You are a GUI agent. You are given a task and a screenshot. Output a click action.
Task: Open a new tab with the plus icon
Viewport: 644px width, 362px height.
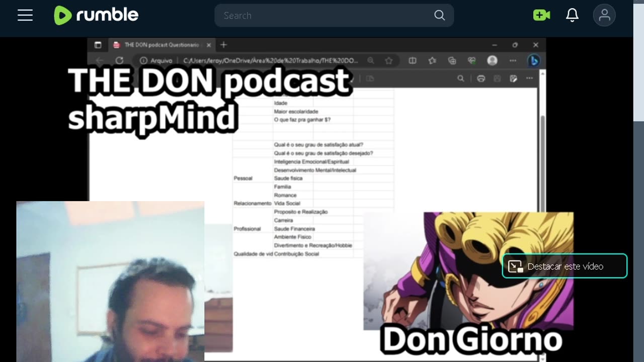224,45
